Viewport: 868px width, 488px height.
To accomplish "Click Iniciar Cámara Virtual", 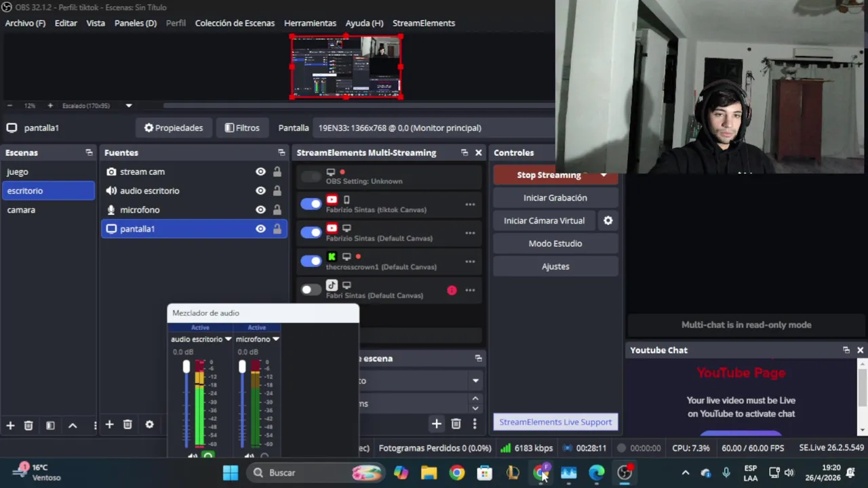I will coord(545,220).
